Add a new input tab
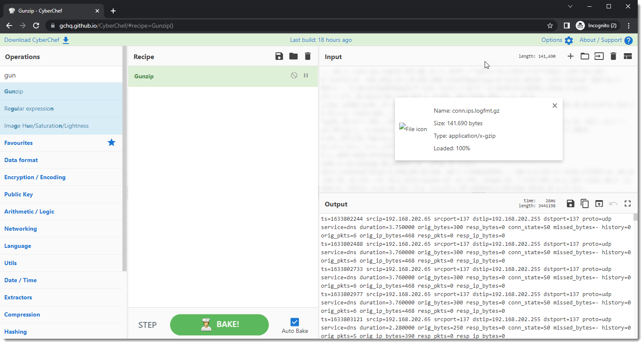Viewport: 644px width, 345px height. point(570,57)
